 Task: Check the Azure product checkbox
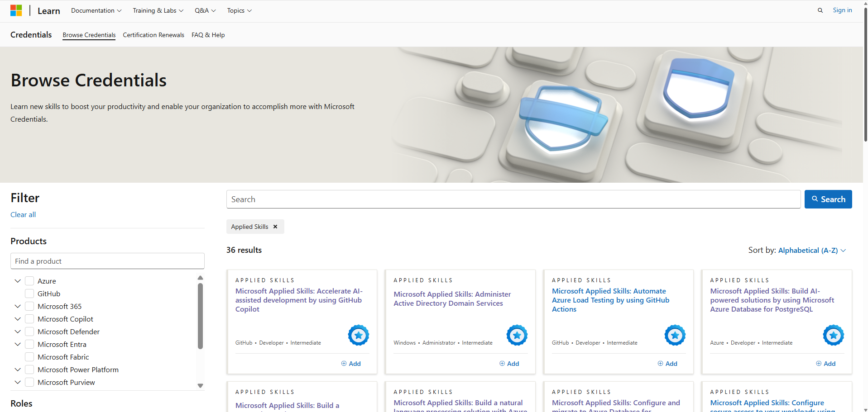(x=29, y=281)
